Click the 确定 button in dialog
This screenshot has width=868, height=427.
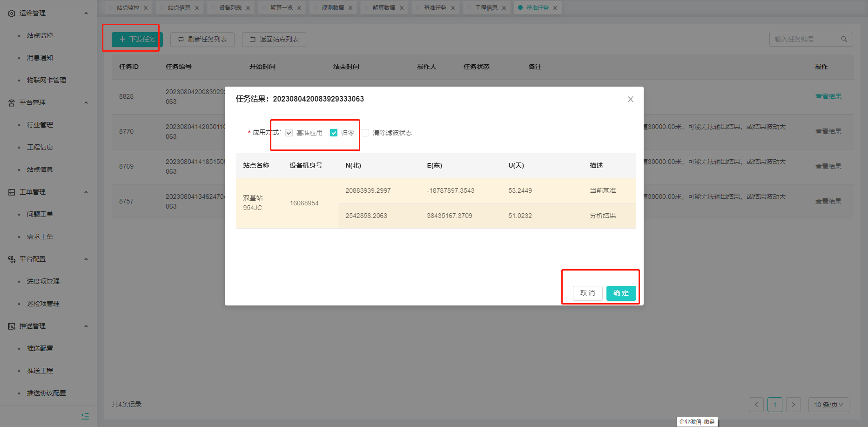coord(621,293)
